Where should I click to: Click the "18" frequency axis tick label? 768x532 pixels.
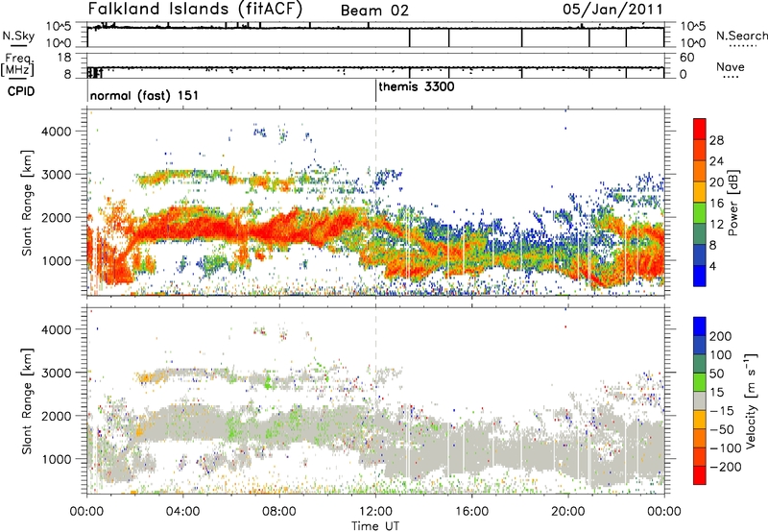click(x=63, y=58)
